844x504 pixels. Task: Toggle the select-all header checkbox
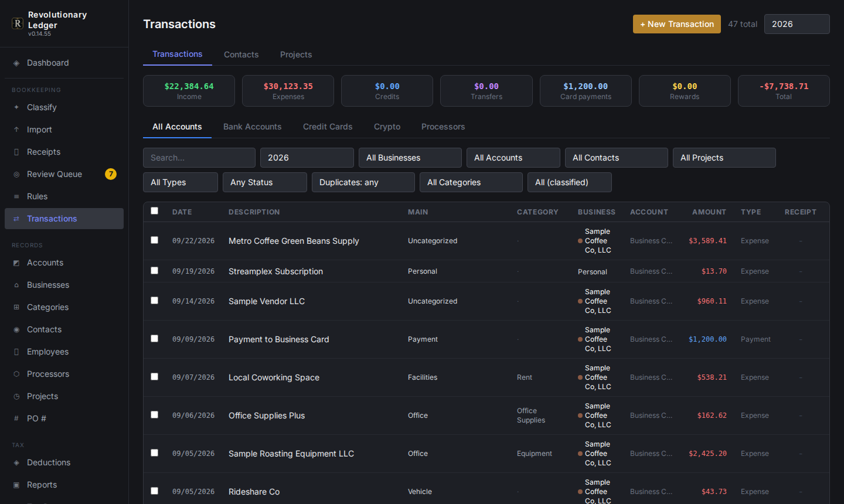click(155, 211)
